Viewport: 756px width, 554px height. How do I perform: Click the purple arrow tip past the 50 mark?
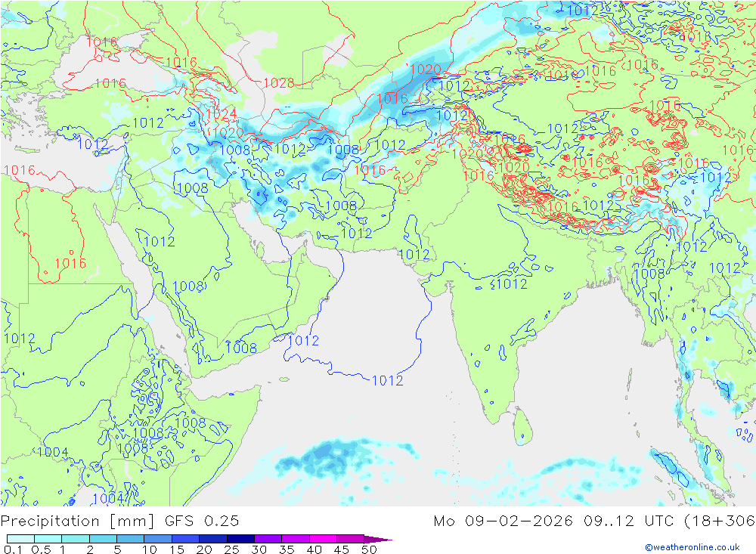tap(378, 539)
